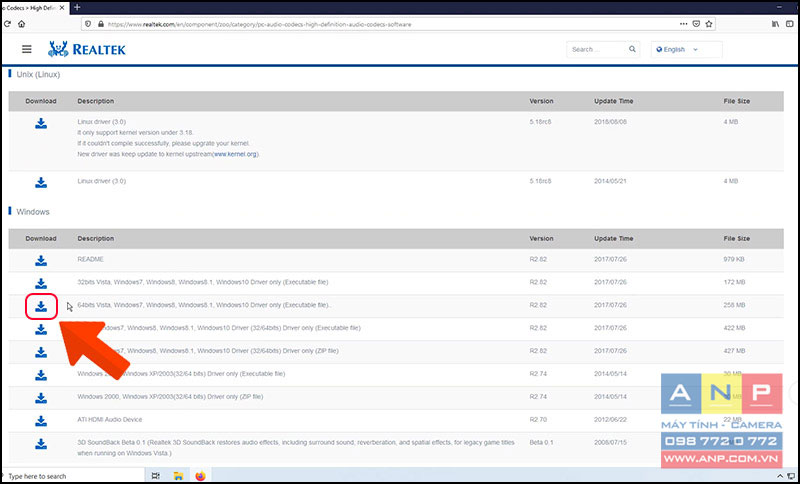Download the 422 MB 32/64bits executable driver

tap(41, 329)
